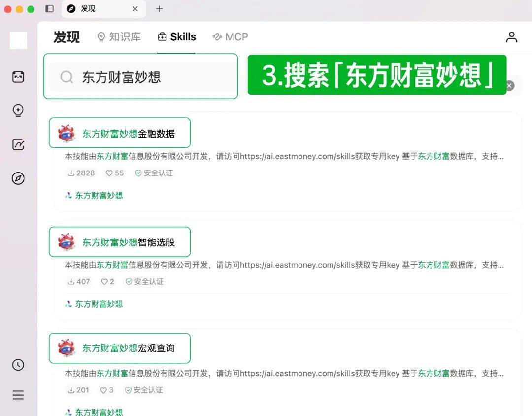Open the hamburger menu icon in sidebar
Viewport: 532px width, 416px height.
click(x=18, y=395)
